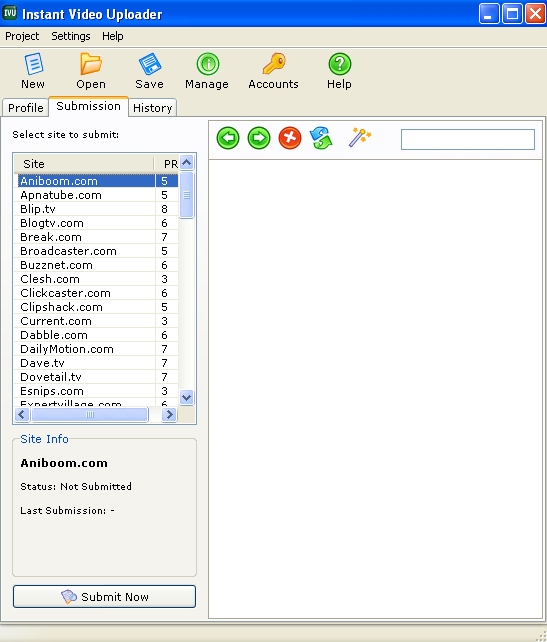Select Broadcaster.com in the site list
Image resolution: width=547 pixels, height=642 pixels.
[x=97, y=251]
